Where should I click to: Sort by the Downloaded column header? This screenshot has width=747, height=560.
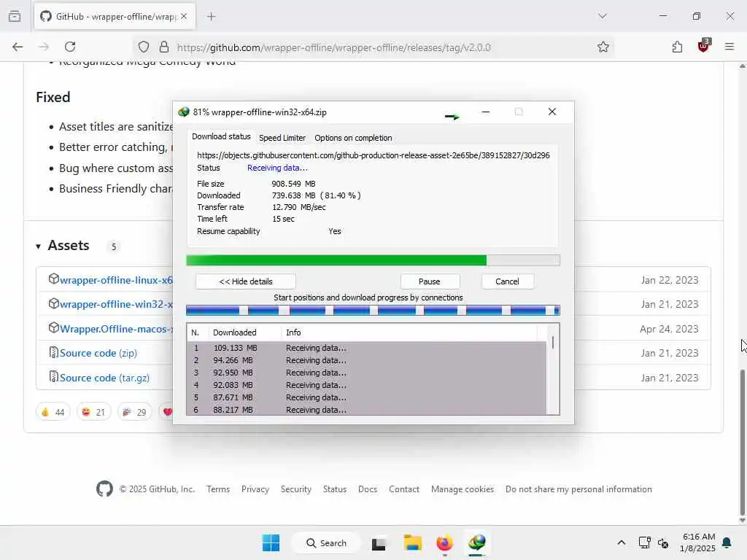(x=245, y=332)
